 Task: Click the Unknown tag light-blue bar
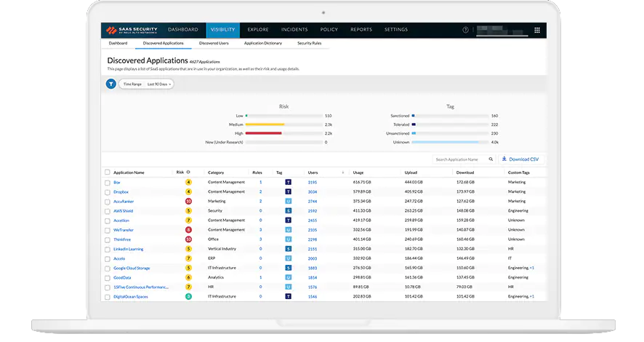point(446,142)
